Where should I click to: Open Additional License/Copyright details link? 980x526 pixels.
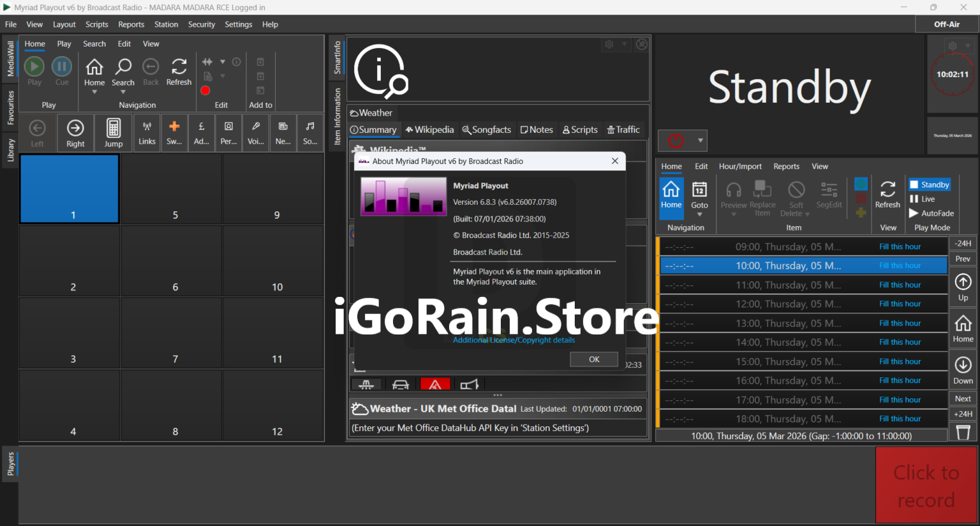[514, 340]
